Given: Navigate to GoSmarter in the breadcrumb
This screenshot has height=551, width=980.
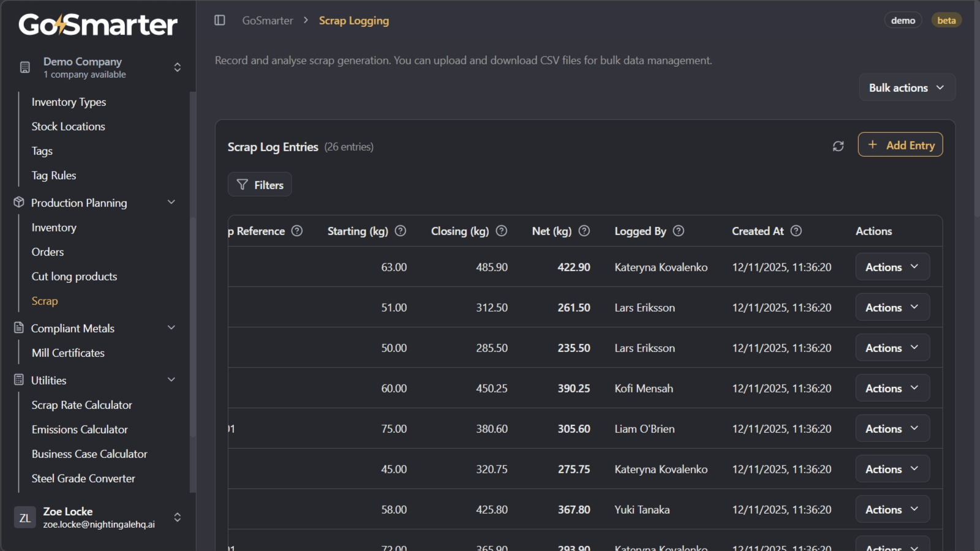Looking at the screenshot, I should click(268, 20).
